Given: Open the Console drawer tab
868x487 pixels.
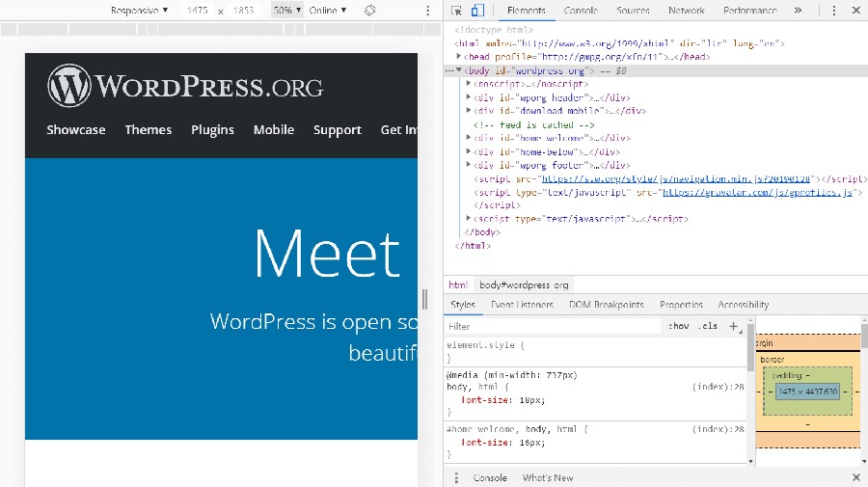Looking at the screenshot, I should 490,477.
